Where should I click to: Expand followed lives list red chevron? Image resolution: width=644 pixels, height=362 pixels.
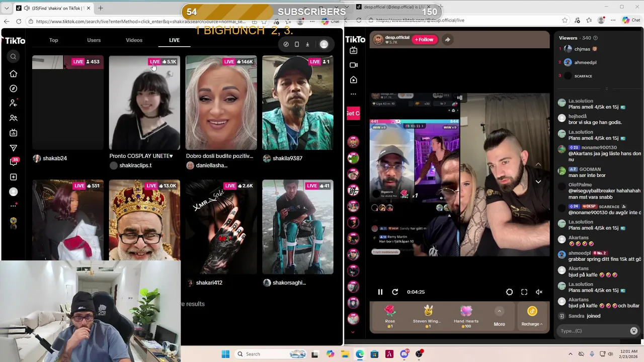tap(353, 332)
